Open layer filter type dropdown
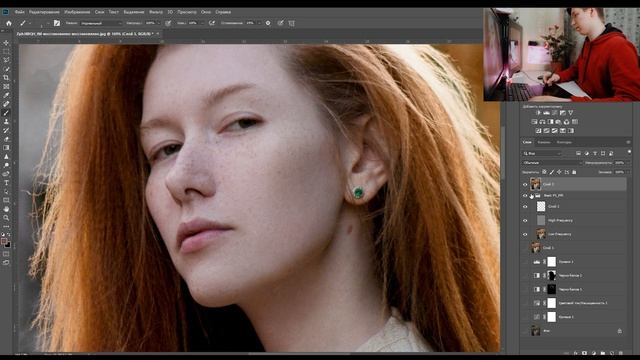Viewport: 640px width, 360px height. pyautogui.click(x=542, y=153)
